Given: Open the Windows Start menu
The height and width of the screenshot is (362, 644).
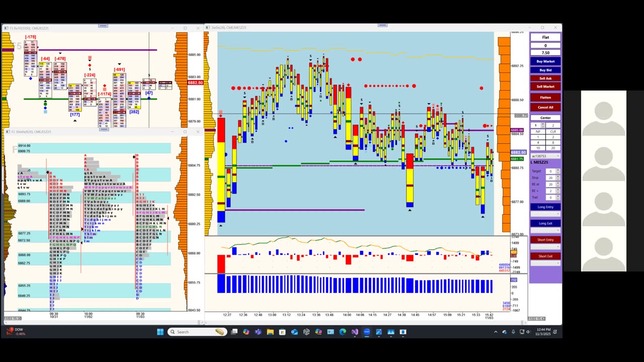Looking at the screenshot, I should click(x=160, y=332).
